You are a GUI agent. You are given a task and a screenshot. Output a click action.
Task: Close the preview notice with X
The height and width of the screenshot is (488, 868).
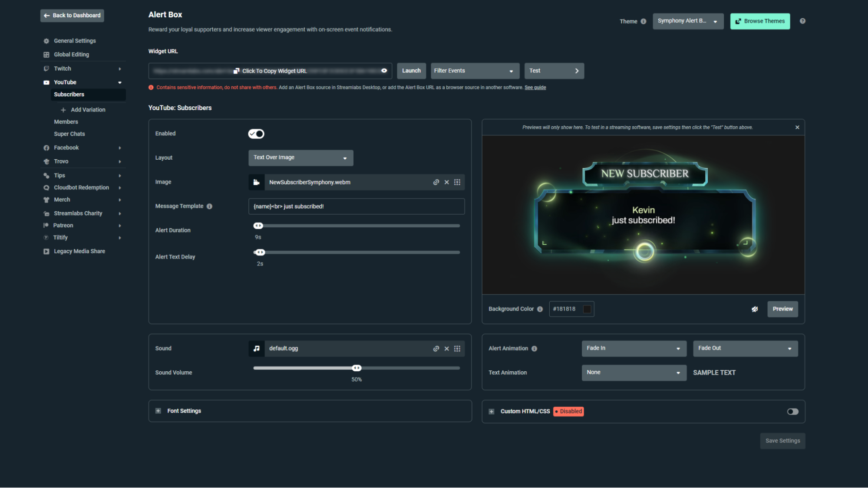coord(797,128)
